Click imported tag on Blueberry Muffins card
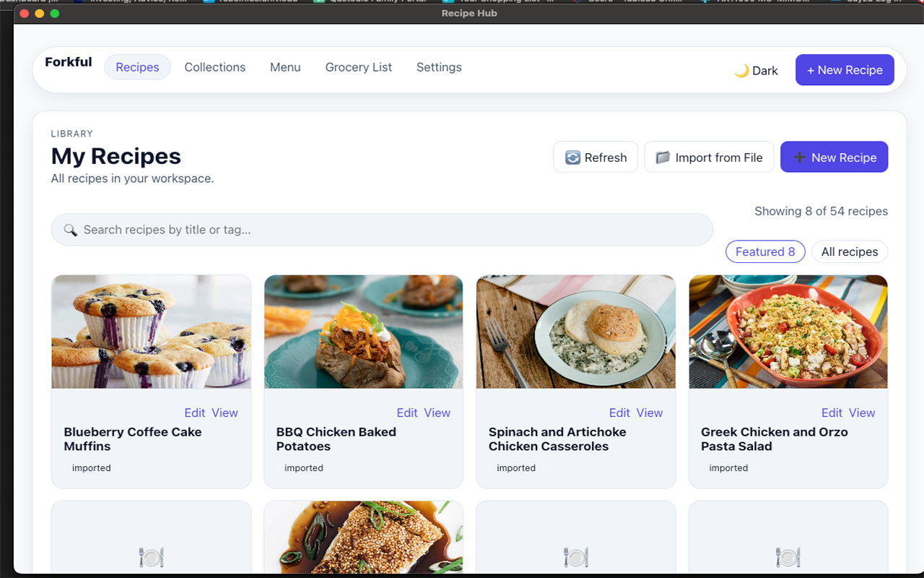 click(x=92, y=468)
